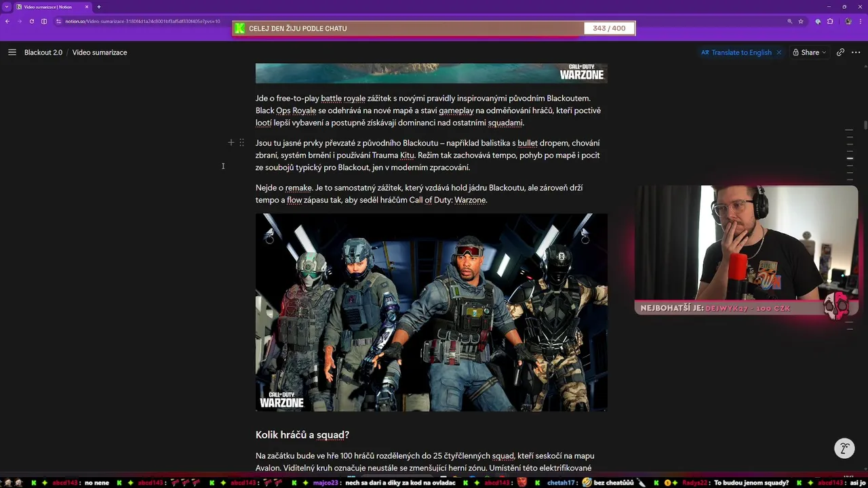The width and height of the screenshot is (868, 488).
Task: Open the Share dropdown
Action: [x=810, y=52]
